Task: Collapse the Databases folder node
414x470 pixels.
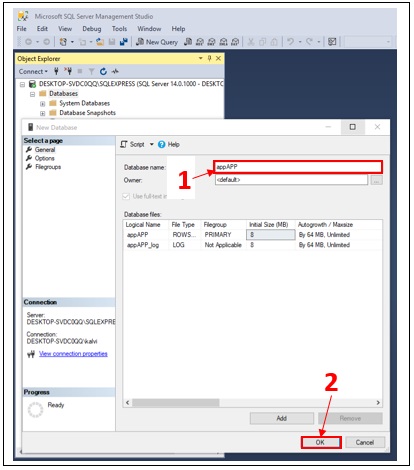Action: [32, 94]
